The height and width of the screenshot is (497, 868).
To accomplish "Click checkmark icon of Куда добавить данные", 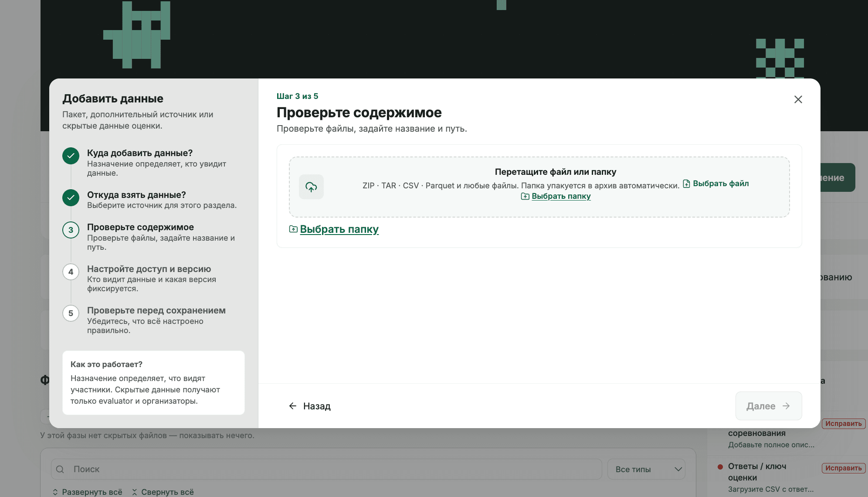I will click(x=71, y=156).
